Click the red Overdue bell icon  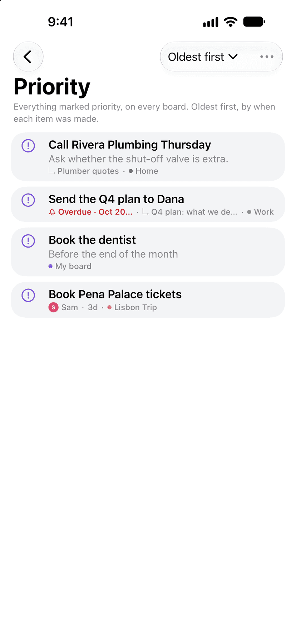(52, 212)
